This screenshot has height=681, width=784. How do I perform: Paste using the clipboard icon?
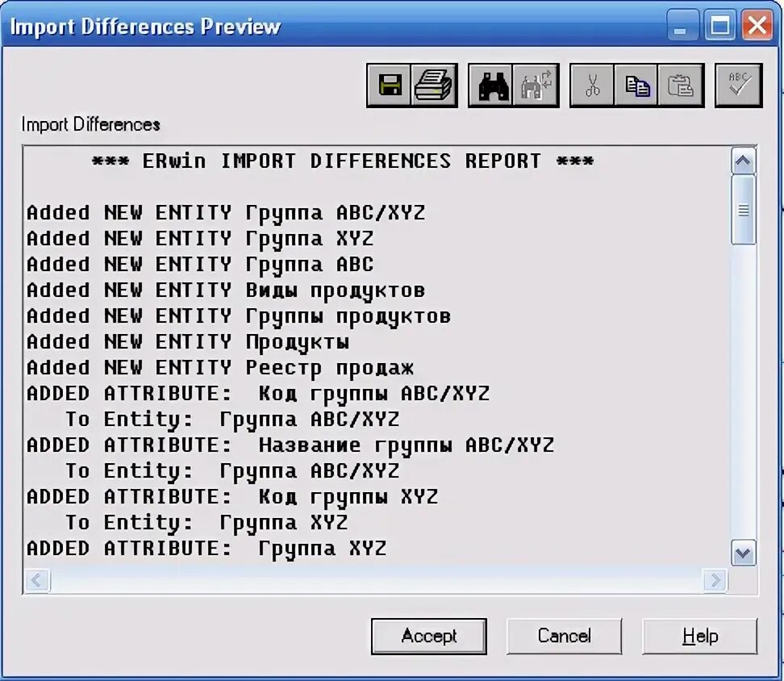tap(681, 85)
